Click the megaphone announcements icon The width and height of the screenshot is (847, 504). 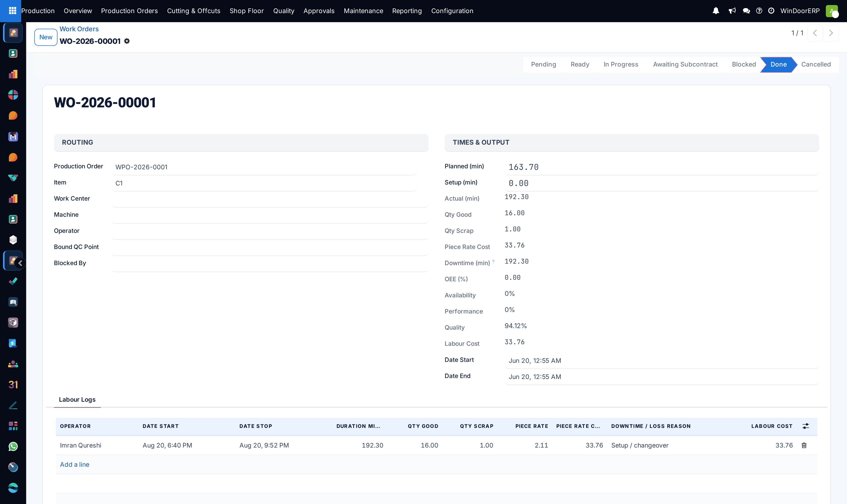click(732, 11)
